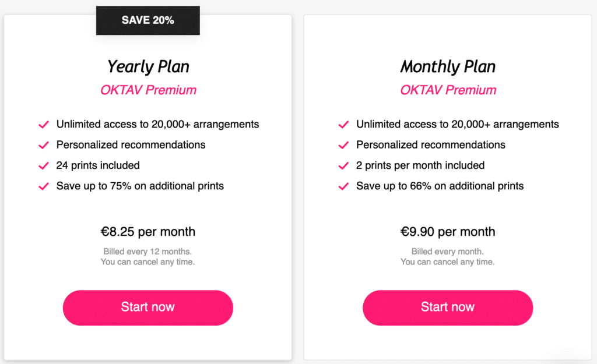
Task: Click the SAVE 20% badge
Action: click(x=148, y=20)
